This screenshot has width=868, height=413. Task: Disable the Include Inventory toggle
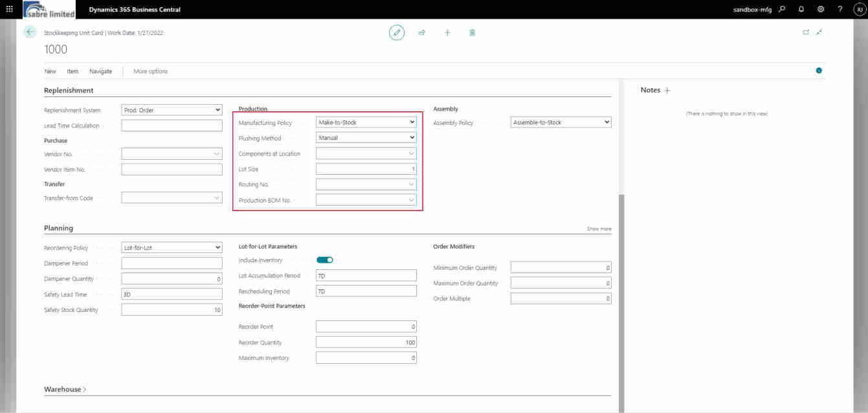(324, 258)
